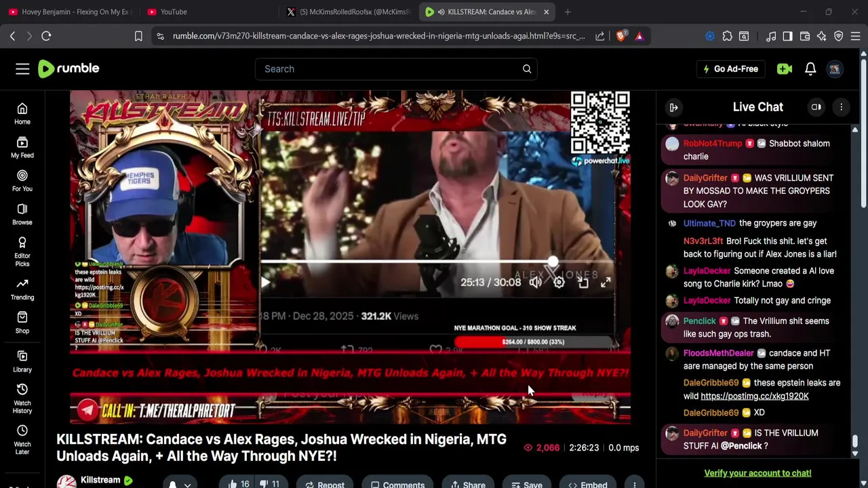Open Watch History in the sidebar

click(x=22, y=399)
